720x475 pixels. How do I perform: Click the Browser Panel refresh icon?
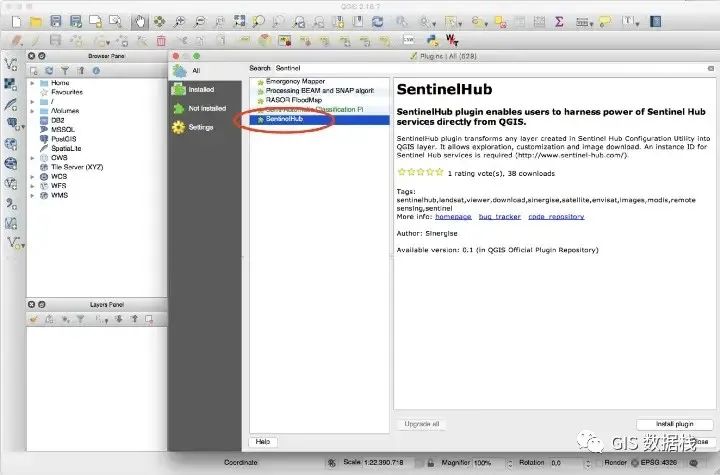[49, 71]
